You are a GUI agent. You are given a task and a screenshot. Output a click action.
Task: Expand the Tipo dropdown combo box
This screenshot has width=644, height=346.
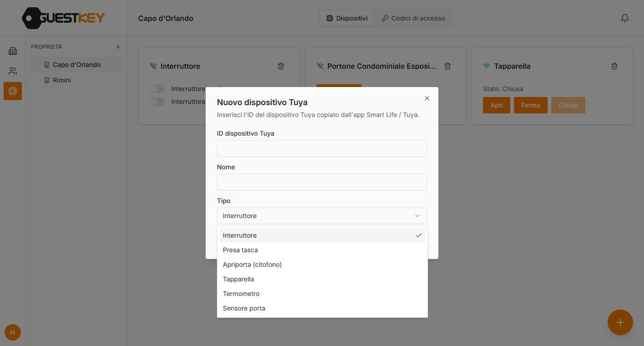tap(322, 216)
